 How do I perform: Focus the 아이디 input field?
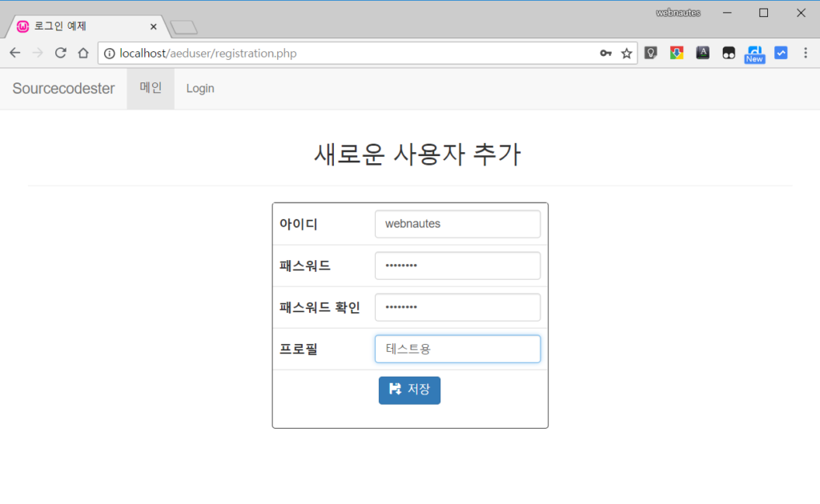[457, 224]
